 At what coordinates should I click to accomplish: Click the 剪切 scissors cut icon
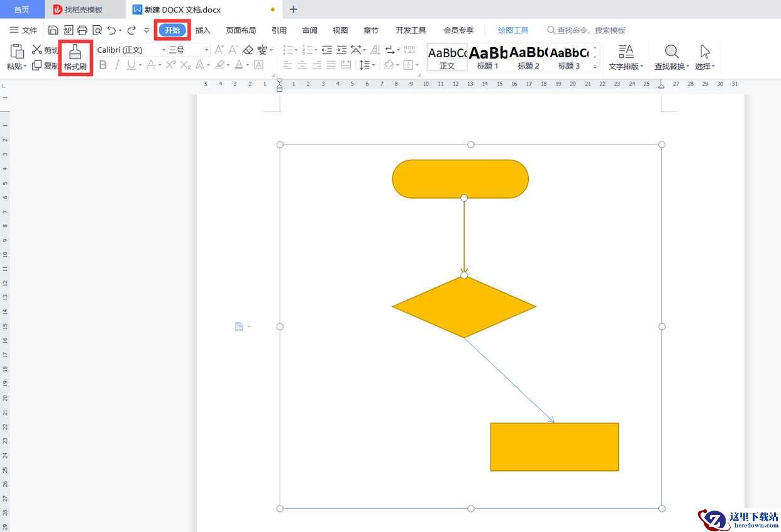point(37,50)
